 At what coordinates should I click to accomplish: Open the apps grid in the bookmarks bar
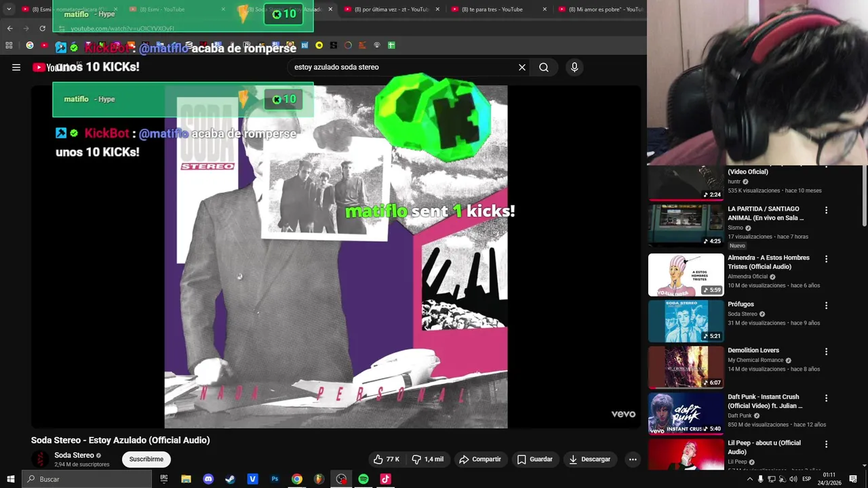point(9,45)
